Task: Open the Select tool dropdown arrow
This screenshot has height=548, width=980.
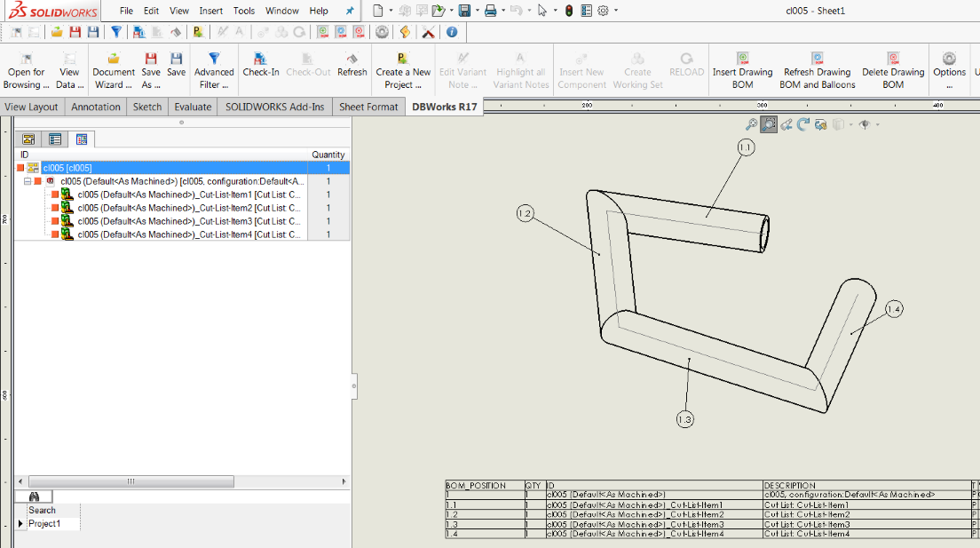Action: (x=555, y=11)
